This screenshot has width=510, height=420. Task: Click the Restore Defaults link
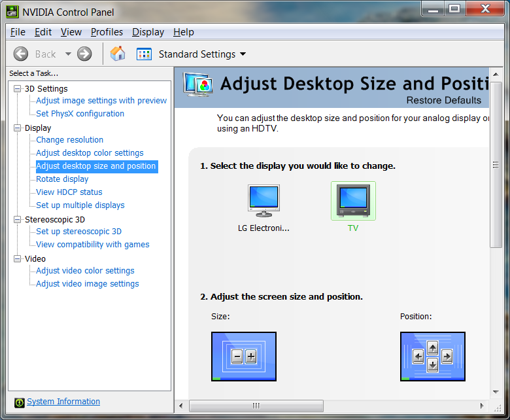444,100
